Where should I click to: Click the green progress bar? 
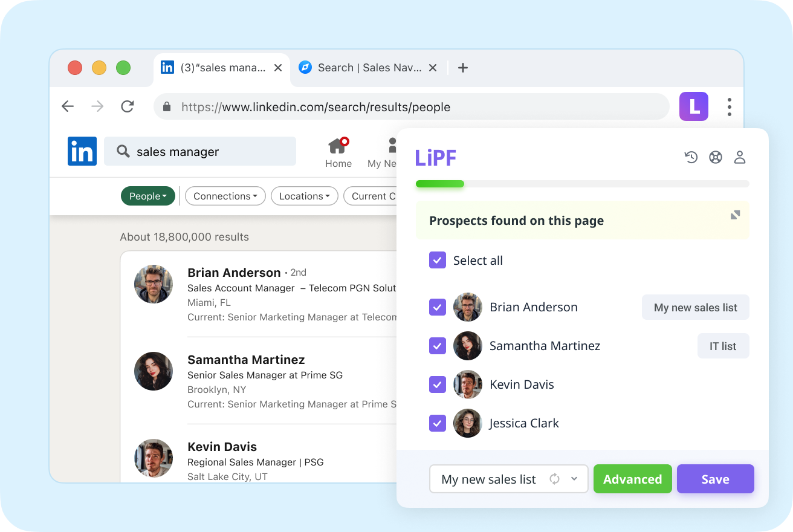[x=439, y=183]
